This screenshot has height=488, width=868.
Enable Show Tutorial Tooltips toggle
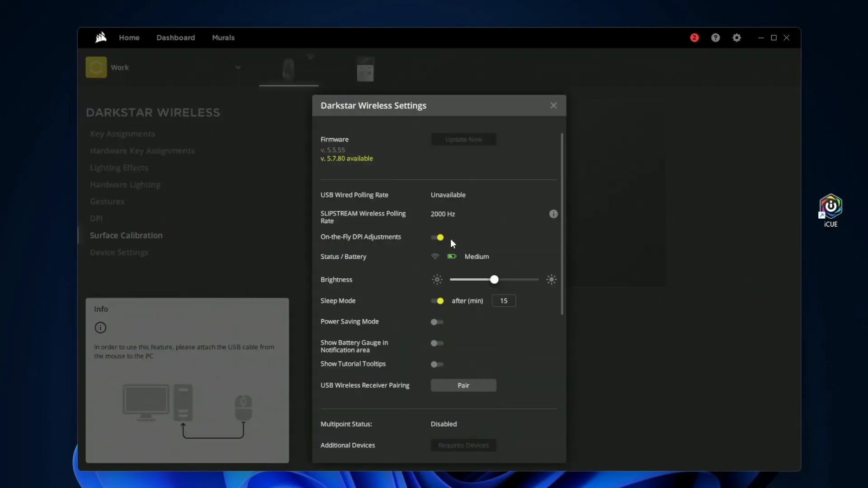coord(437,364)
